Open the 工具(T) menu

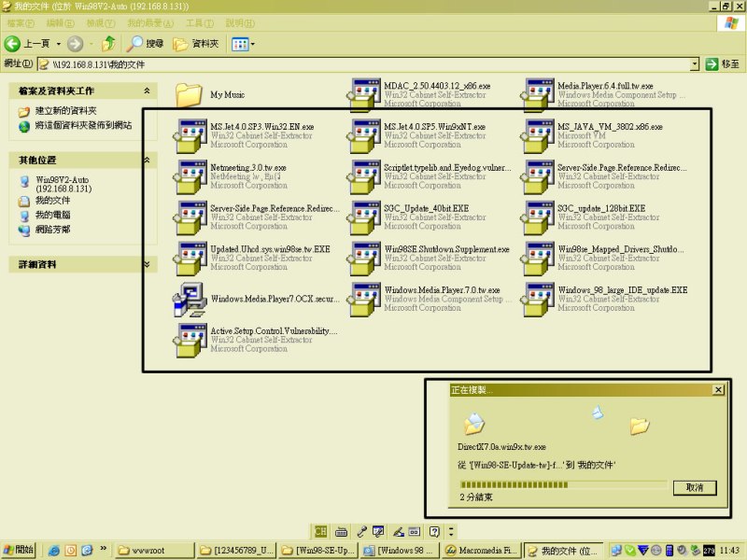click(200, 22)
